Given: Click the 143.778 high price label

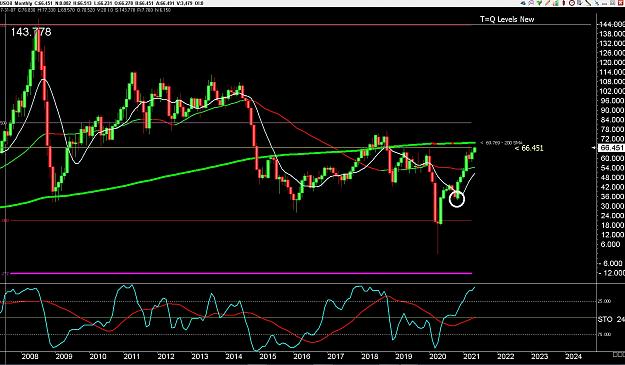Looking at the screenshot, I should click(x=31, y=32).
